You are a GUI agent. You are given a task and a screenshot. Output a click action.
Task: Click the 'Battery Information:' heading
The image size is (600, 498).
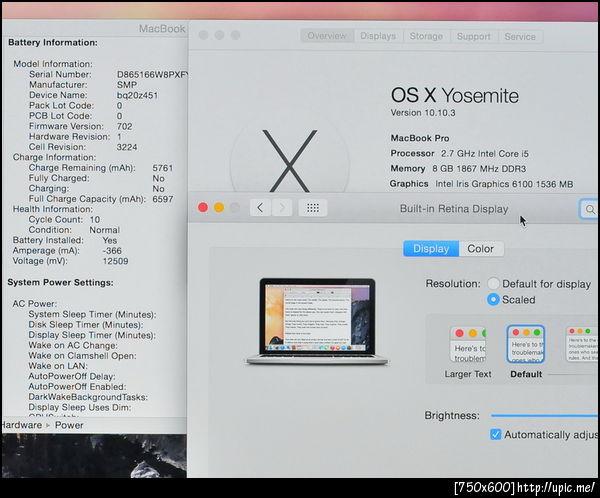[x=53, y=42]
